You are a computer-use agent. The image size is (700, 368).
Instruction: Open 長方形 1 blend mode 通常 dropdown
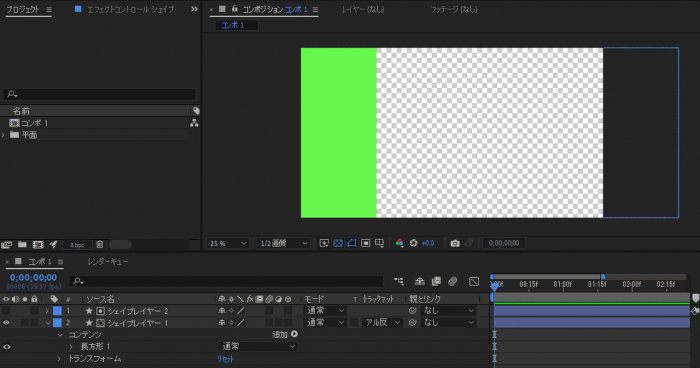[x=258, y=347]
